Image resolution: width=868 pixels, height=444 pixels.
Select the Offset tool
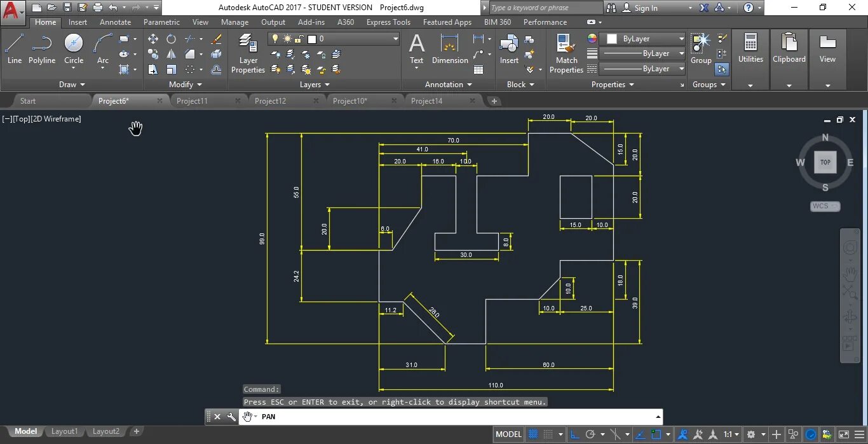(216, 69)
